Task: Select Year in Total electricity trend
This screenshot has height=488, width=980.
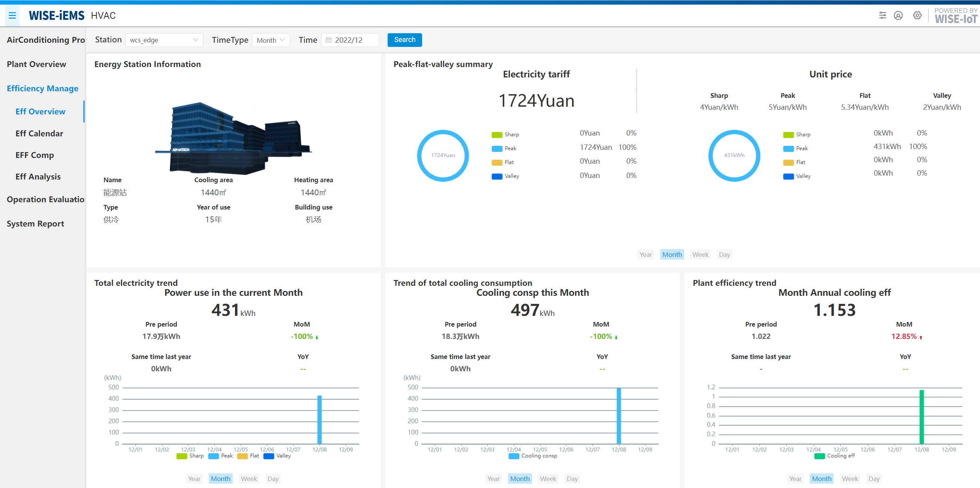Action: 194,479
